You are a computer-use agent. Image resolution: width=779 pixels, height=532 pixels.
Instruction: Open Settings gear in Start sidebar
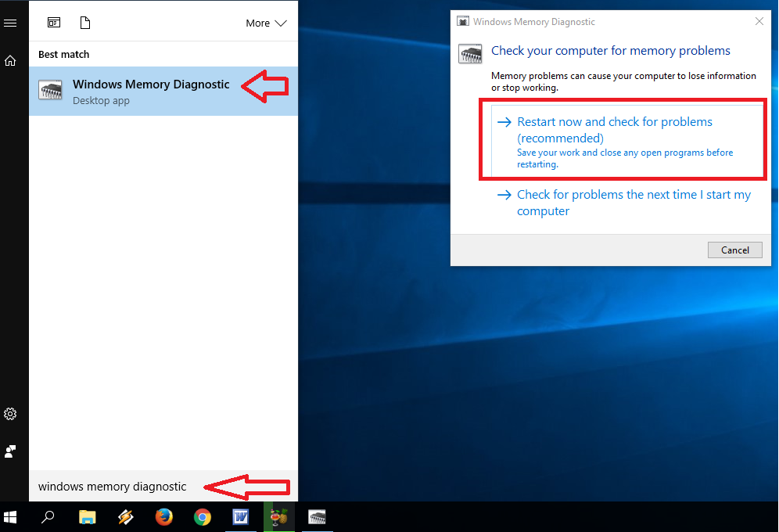tap(10, 414)
